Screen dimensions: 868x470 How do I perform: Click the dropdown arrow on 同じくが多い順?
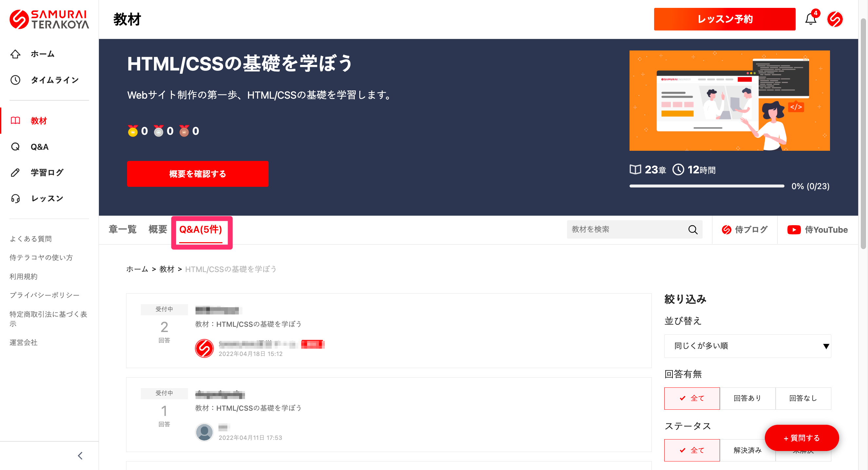[x=826, y=346]
